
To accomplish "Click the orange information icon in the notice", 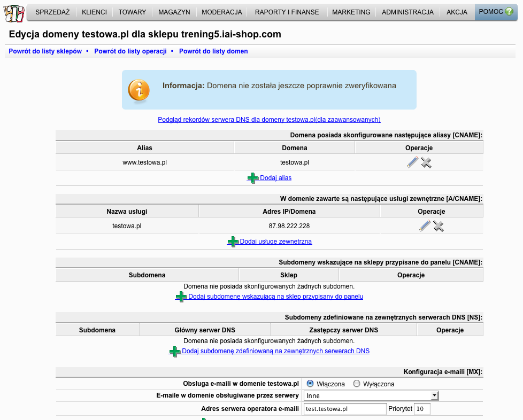I will point(139,90).
